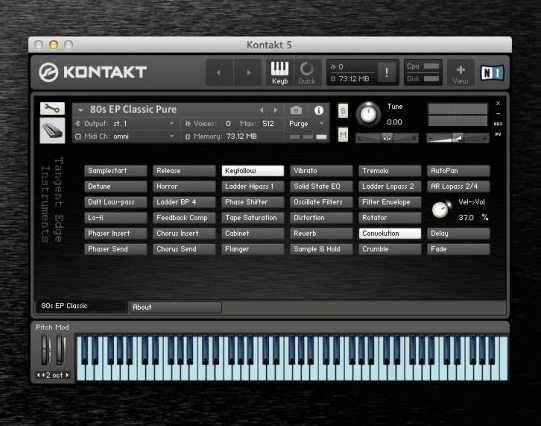Viewport: 541px width, 426px height.
Task: Toggle the AutoPan button
Action: [458, 171]
